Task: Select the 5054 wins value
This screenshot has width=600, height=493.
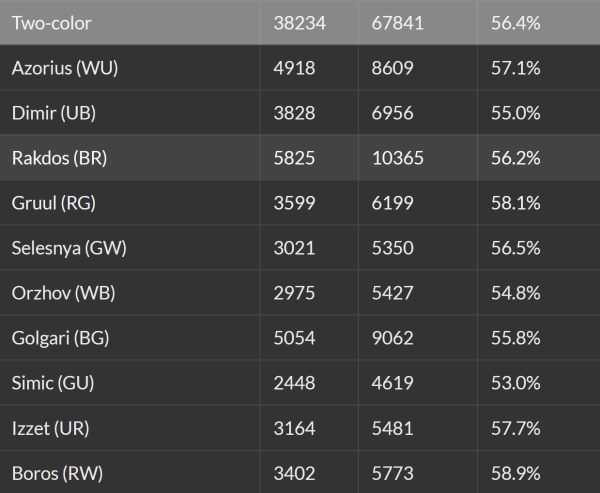Action: pos(294,338)
